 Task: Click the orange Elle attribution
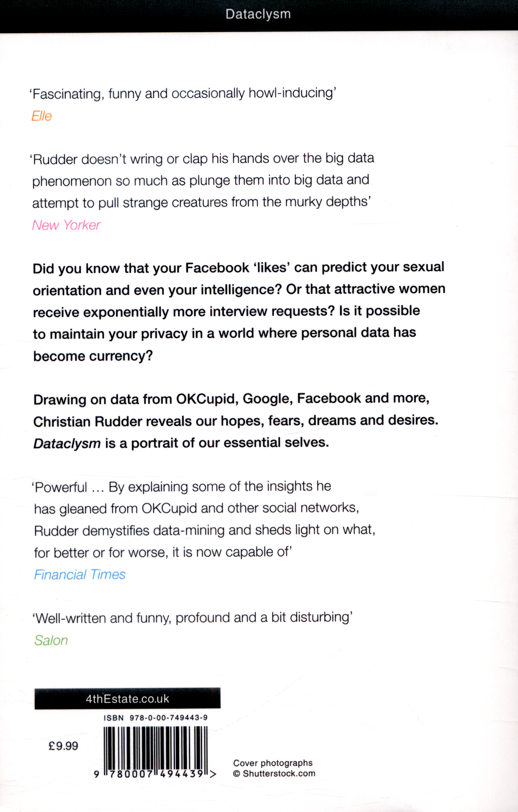[42, 116]
